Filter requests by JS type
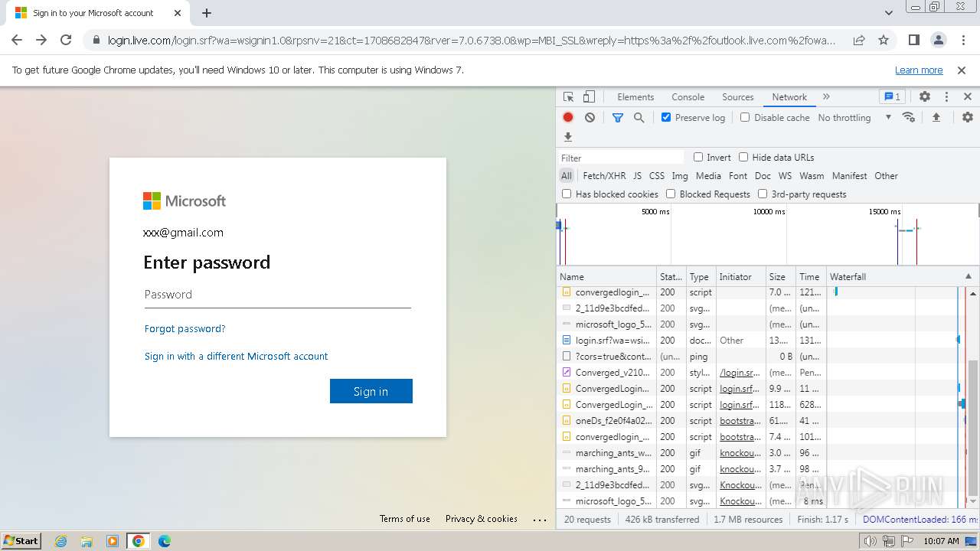The height and width of the screenshot is (551, 980). pos(637,175)
